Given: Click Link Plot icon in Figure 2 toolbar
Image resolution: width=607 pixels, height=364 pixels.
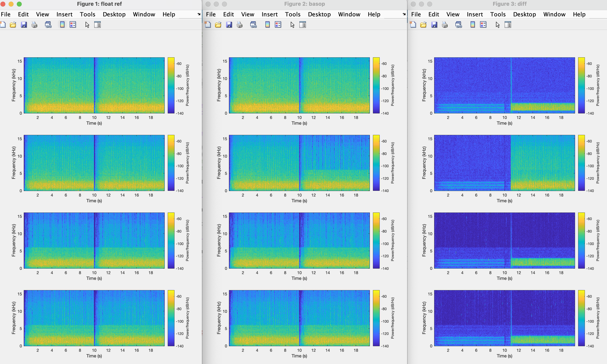Looking at the screenshot, I should point(254,25).
